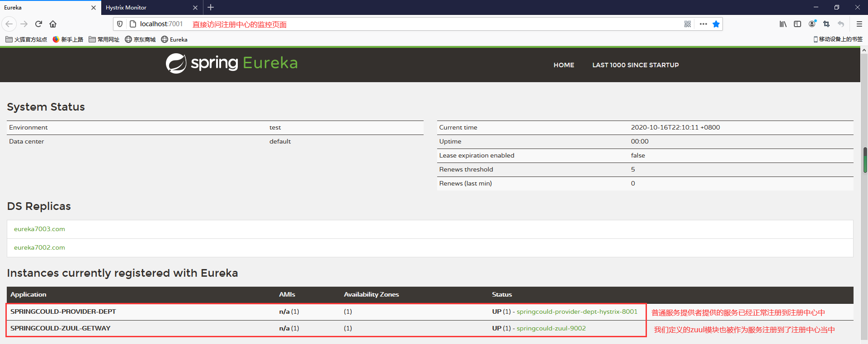Open the 移动设备上的书签 folder
This screenshot has height=344, width=868.
pyautogui.click(x=838, y=39)
